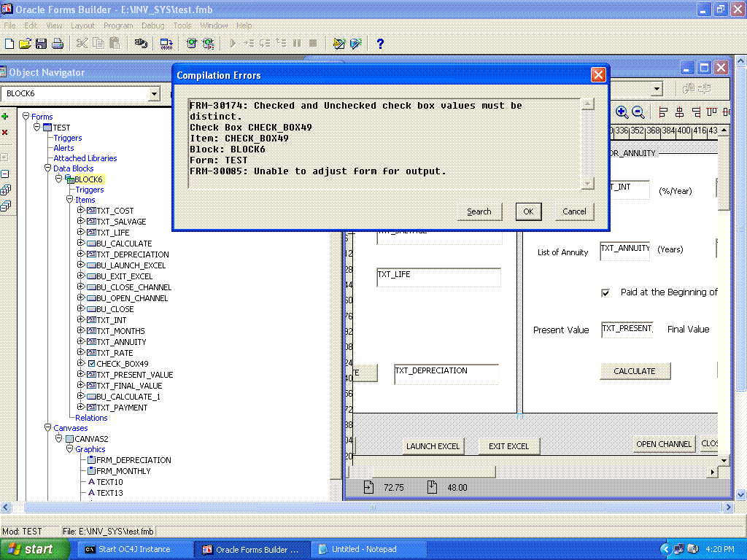747x560 pixels.
Task: Collapse the Forms tree node
Action: click(26, 116)
